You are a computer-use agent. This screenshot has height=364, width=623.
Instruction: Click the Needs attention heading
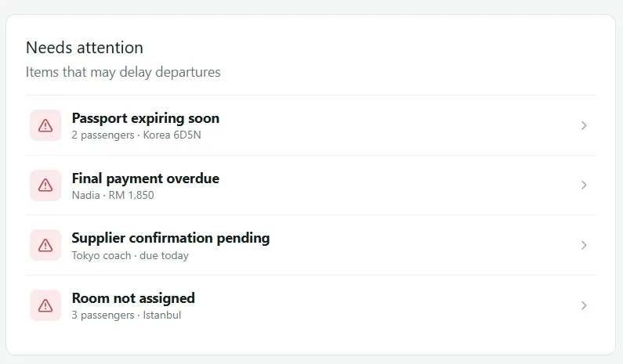[85, 48]
